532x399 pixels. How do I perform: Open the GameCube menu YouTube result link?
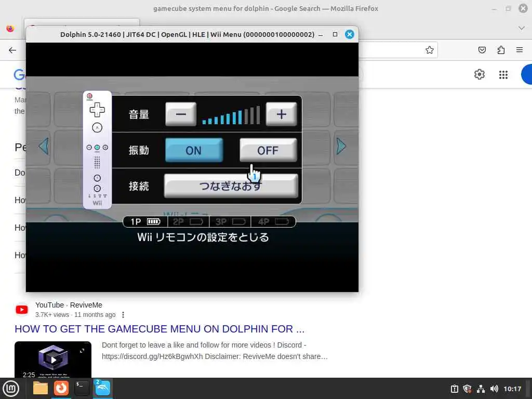click(x=159, y=329)
